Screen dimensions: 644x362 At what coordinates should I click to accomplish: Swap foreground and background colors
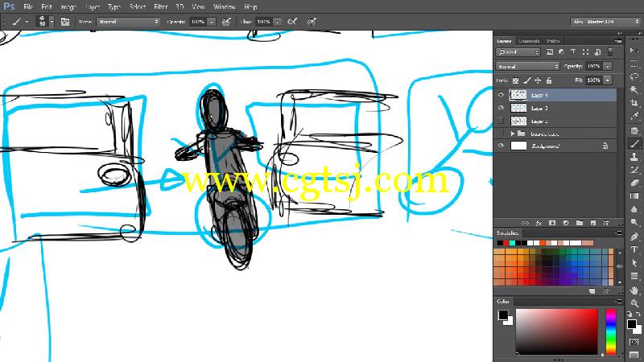tap(638, 314)
